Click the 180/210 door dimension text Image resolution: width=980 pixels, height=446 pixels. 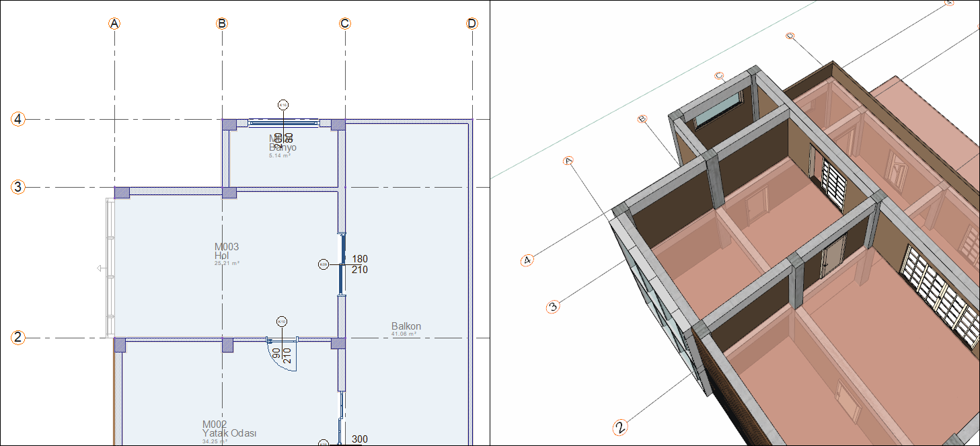click(360, 264)
